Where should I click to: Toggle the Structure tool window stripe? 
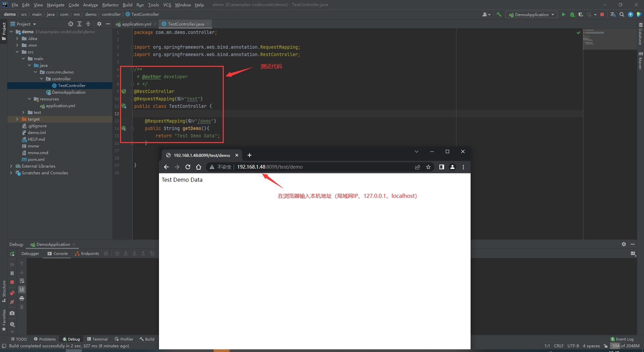4,291
